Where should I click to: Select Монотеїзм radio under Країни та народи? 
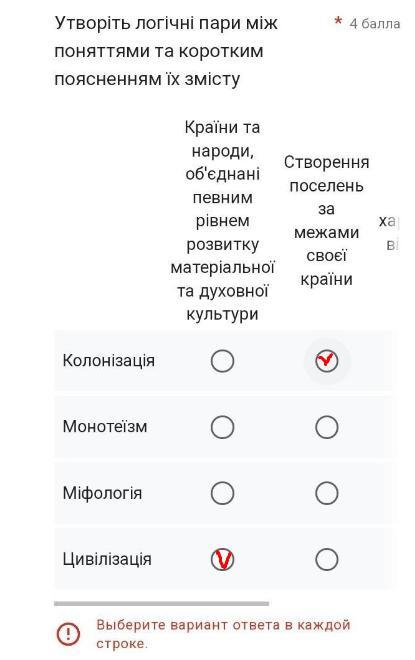[x=222, y=427]
